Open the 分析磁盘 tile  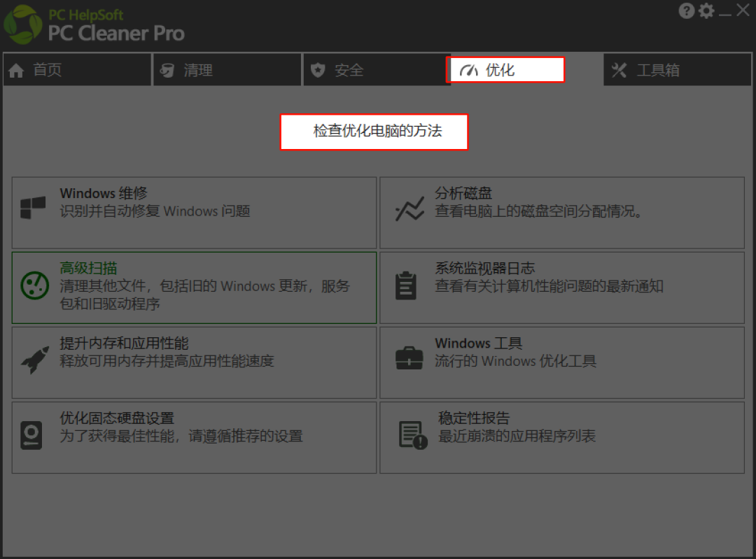pyautogui.click(x=562, y=213)
